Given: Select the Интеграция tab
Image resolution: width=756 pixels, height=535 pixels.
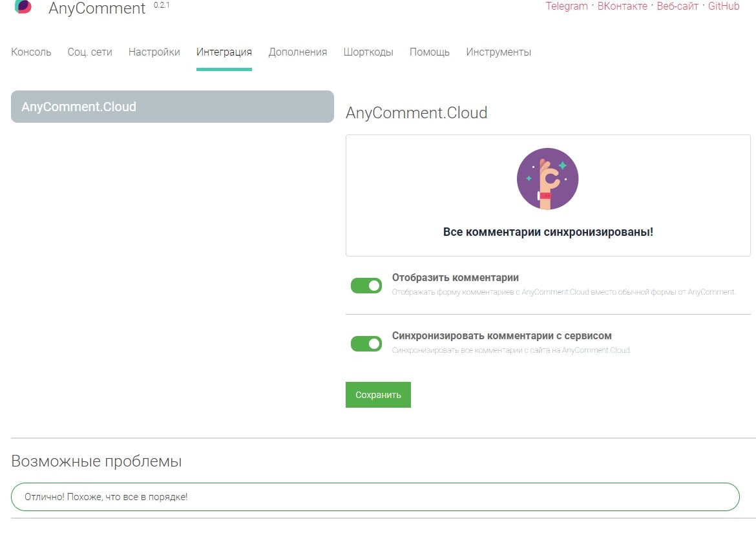Looking at the screenshot, I should tap(224, 52).
